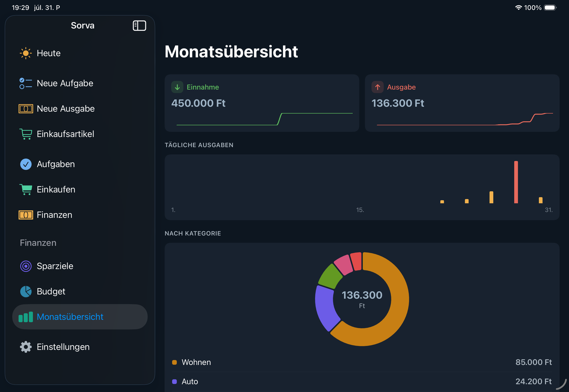This screenshot has width=569, height=392.
Task: Click the tall red daily expense bar
Action: [x=516, y=182]
